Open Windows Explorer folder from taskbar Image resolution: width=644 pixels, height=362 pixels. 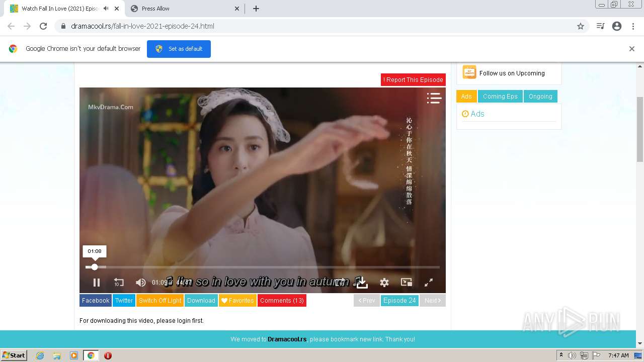[57, 355]
